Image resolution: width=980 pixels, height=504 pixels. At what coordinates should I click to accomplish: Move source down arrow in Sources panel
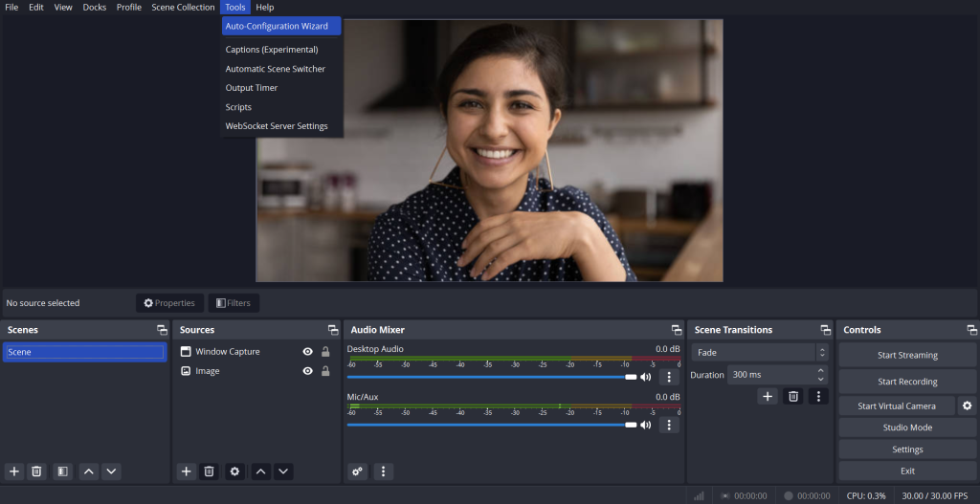tap(283, 471)
